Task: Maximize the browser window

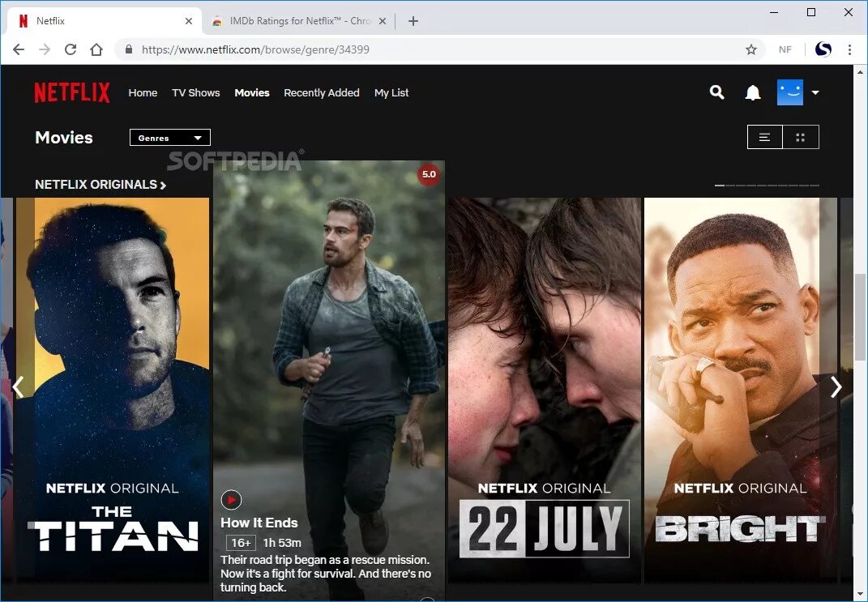Action: pyautogui.click(x=811, y=12)
